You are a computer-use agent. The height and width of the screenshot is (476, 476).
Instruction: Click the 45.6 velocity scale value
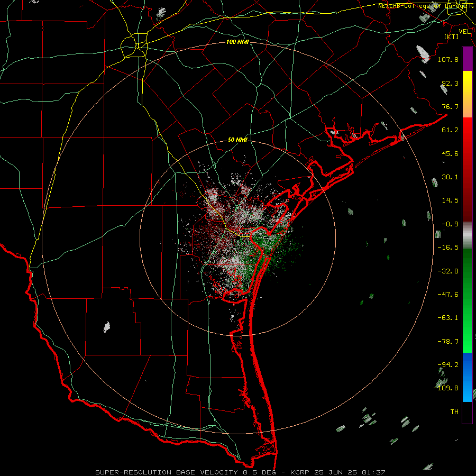(x=450, y=153)
